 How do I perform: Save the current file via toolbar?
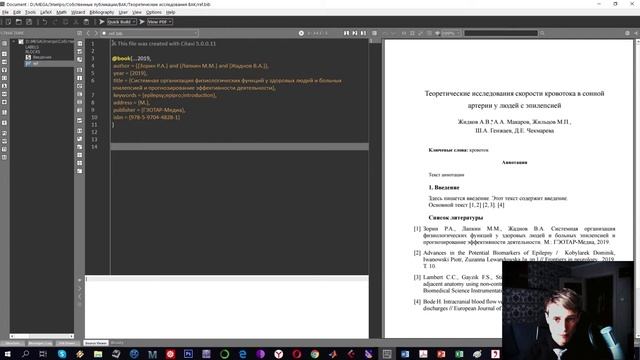29,22
